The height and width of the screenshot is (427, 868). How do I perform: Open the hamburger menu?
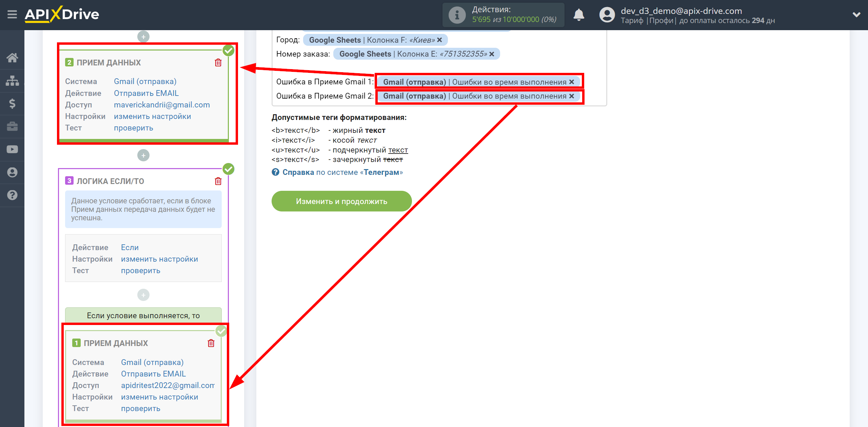pos(12,15)
